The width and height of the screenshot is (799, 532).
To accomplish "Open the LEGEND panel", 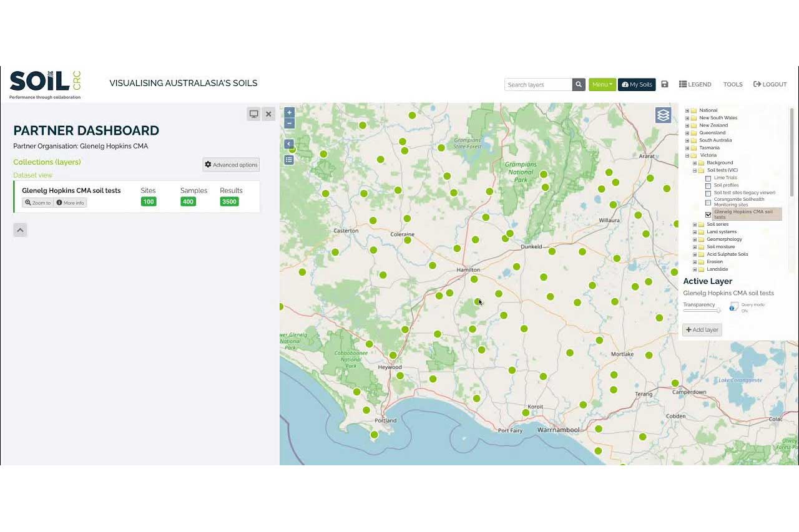I will coord(695,84).
